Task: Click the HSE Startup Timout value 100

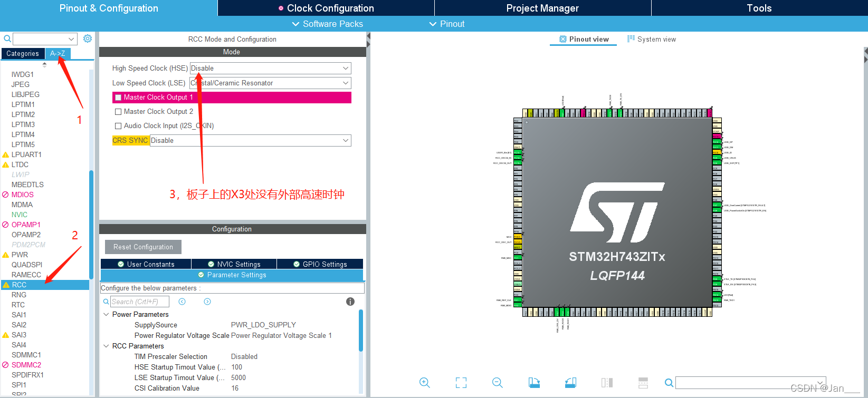Action: 236,367
